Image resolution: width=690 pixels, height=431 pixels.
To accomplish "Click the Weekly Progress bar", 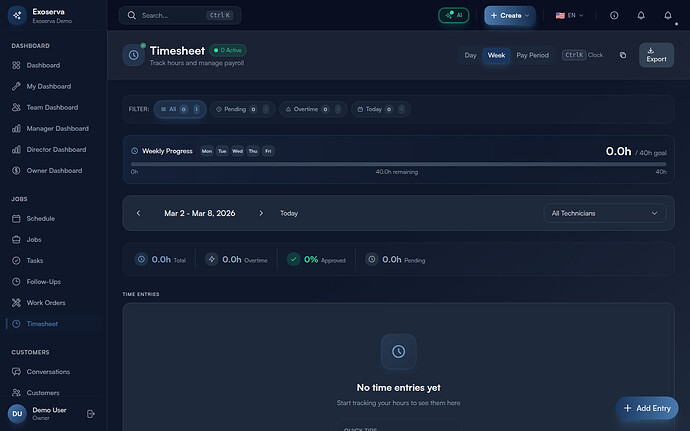I will click(x=398, y=164).
